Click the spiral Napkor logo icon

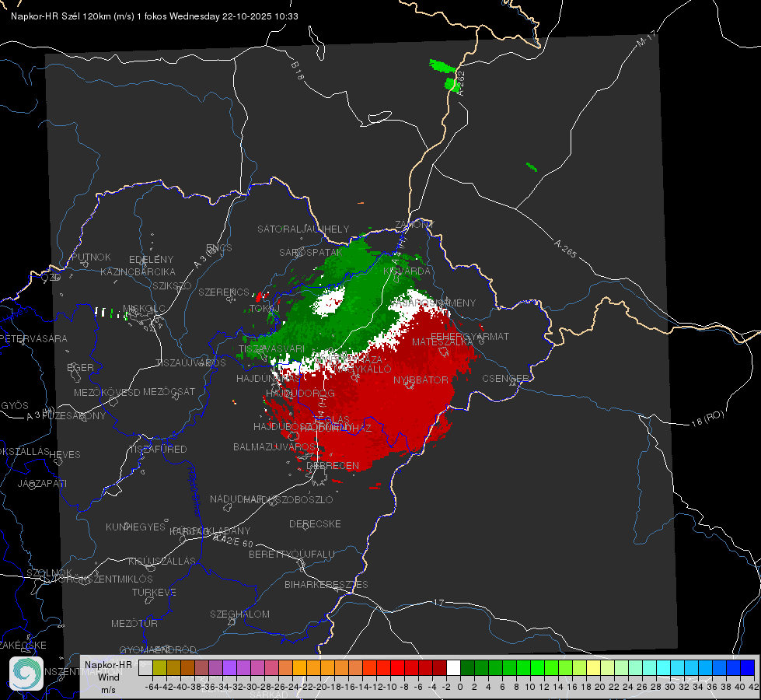pos(26,674)
